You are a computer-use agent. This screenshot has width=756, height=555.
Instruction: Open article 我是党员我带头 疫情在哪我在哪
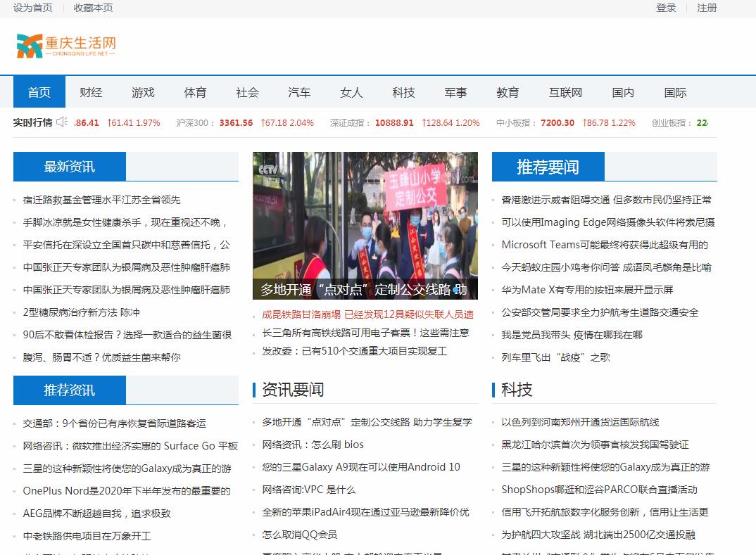572,335
